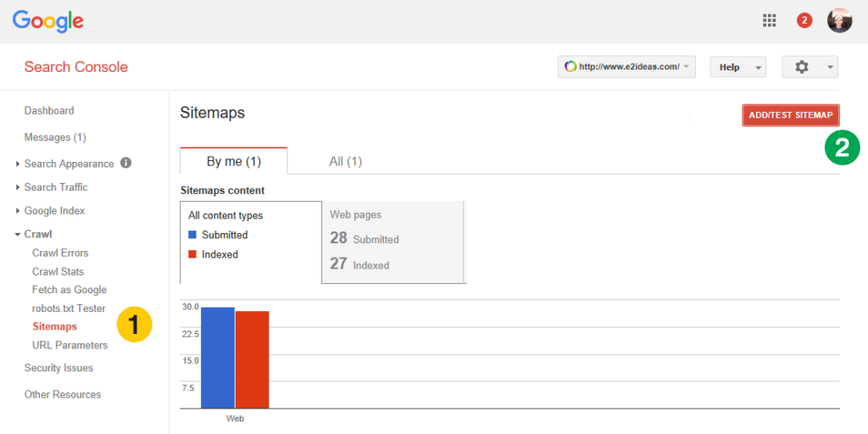Viewport: 868px width, 434px height.
Task: Click the info icon beside Search Appearance
Action: 125,164
